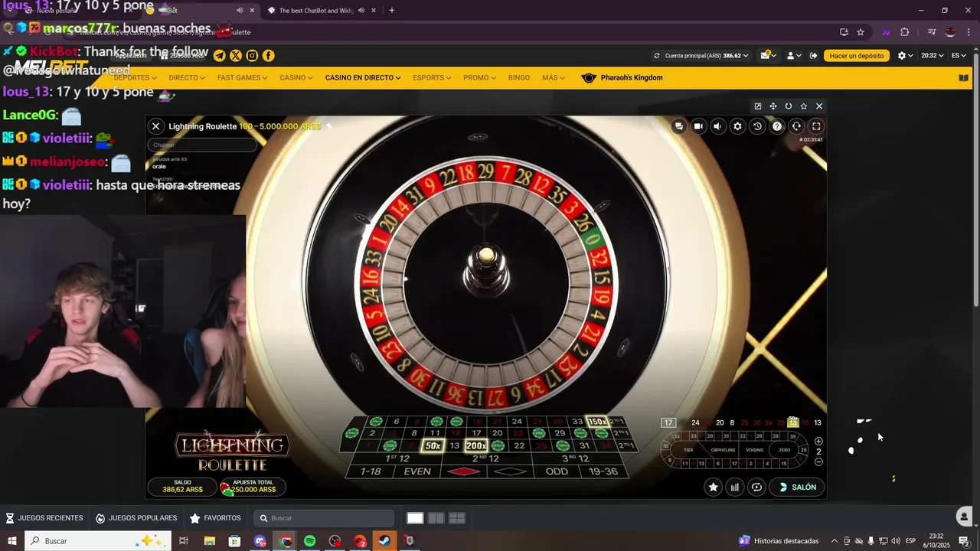The height and width of the screenshot is (551, 980).
Task: Open the game chat bubbles icon
Action: click(x=678, y=126)
